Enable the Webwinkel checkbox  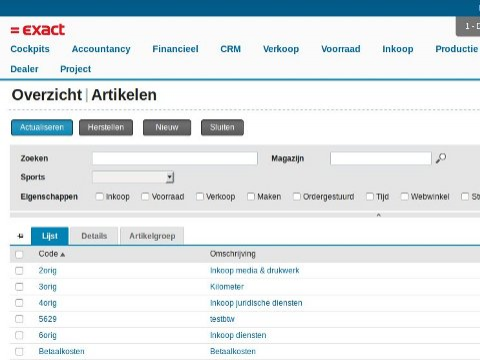coord(404,196)
